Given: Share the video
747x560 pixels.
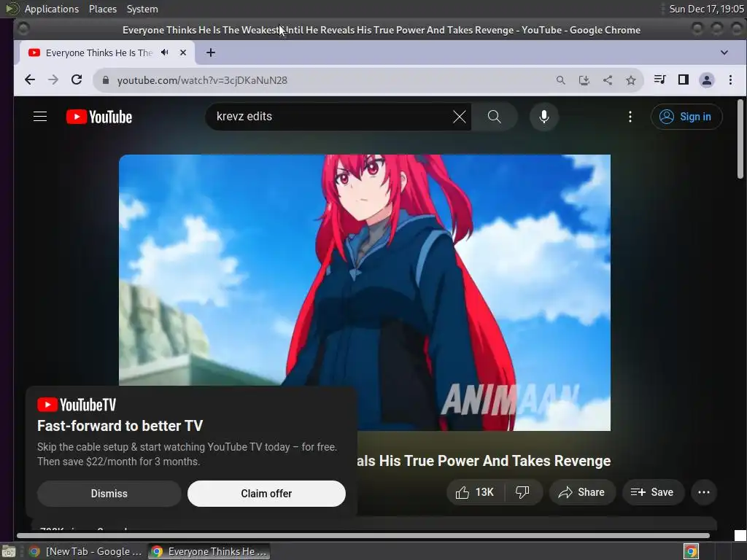Looking at the screenshot, I should (x=581, y=492).
